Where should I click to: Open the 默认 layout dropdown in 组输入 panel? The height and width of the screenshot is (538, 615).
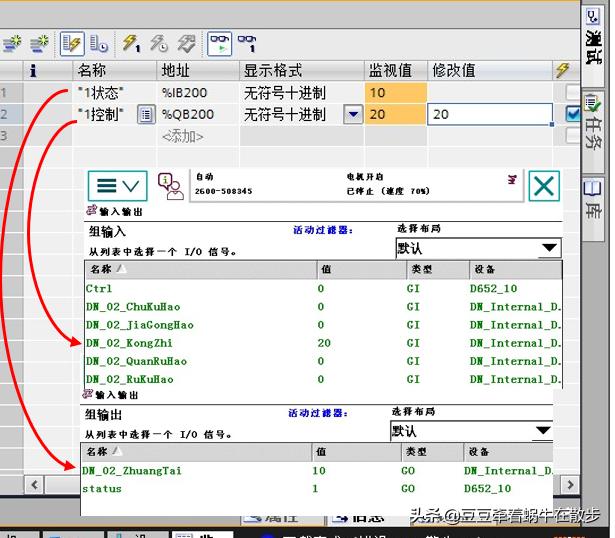(x=478, y=248)
